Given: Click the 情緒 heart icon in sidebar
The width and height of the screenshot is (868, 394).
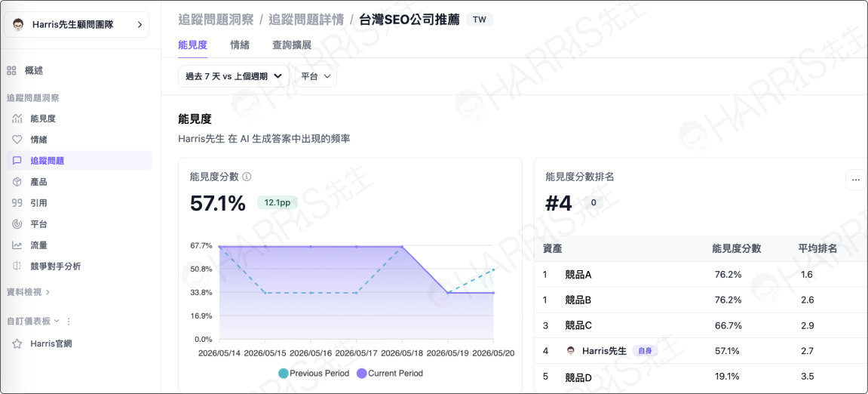Looking at the screenshot, I should coord(17,140).
